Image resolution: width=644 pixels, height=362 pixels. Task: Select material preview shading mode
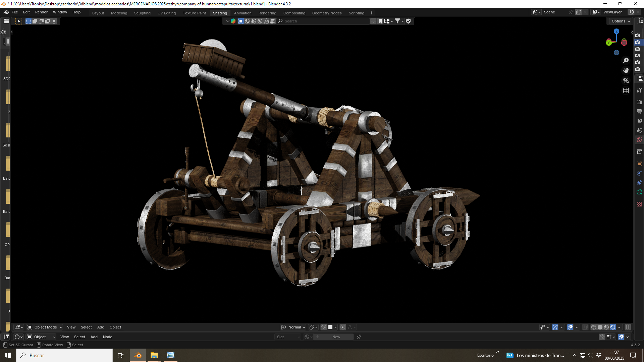click(x=606, y=327)
